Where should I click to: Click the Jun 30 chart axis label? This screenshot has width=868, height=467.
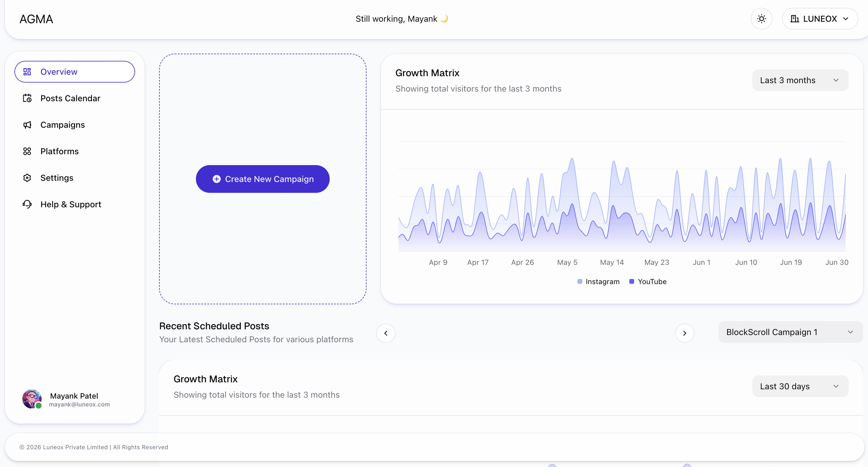[x=837, y=262]
